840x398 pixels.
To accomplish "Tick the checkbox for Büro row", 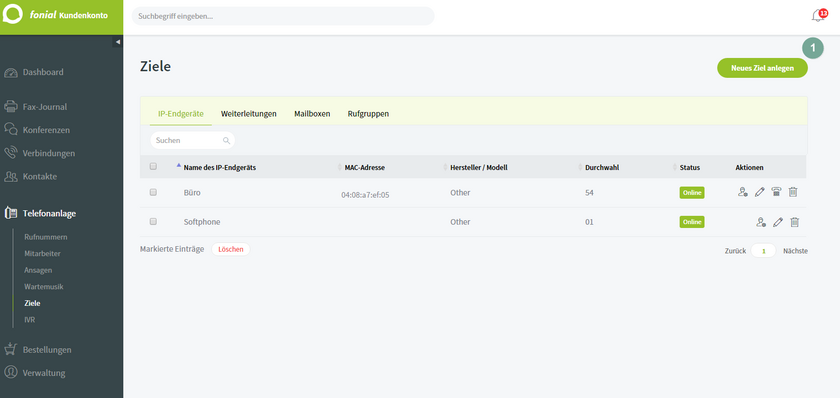I will (x=153, y=192).
